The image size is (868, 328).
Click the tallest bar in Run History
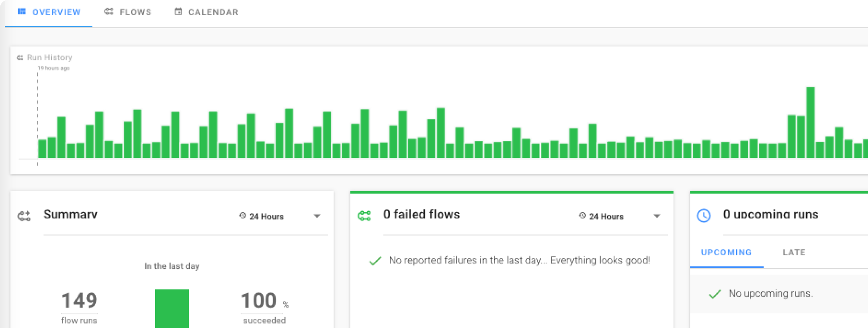pyautogui.click(x=811, y=122)
